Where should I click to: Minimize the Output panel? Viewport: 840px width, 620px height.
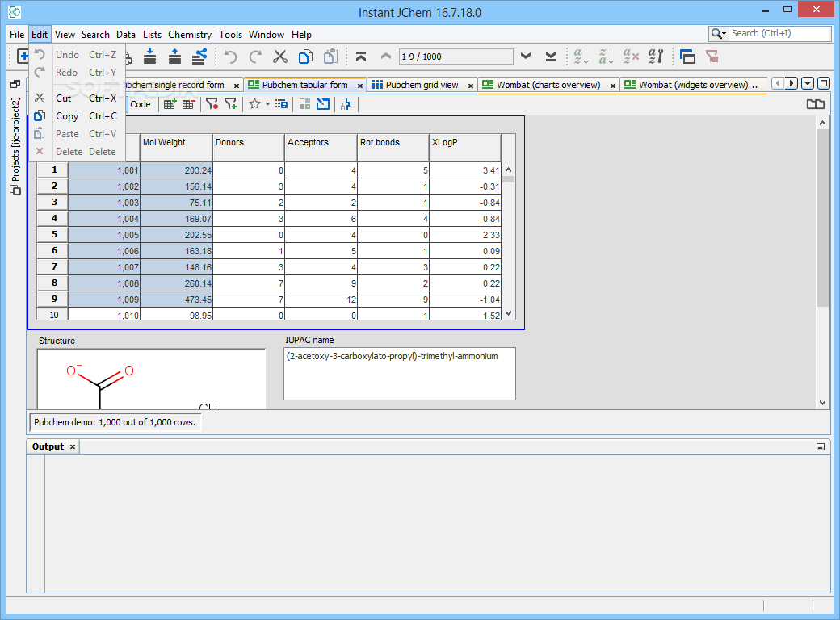pos(820,446)
